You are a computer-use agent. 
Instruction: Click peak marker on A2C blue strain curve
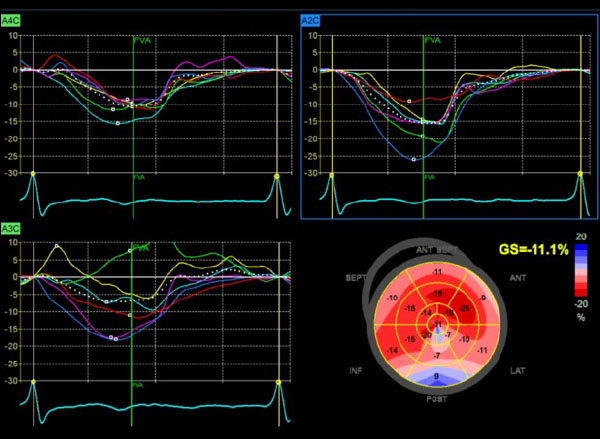(x=414, y=159)
